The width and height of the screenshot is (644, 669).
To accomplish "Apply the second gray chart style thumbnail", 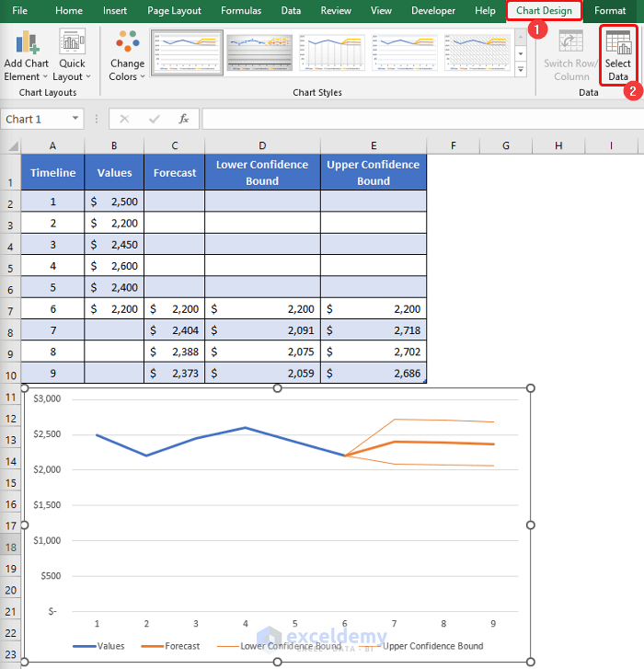I will [259, 54].
